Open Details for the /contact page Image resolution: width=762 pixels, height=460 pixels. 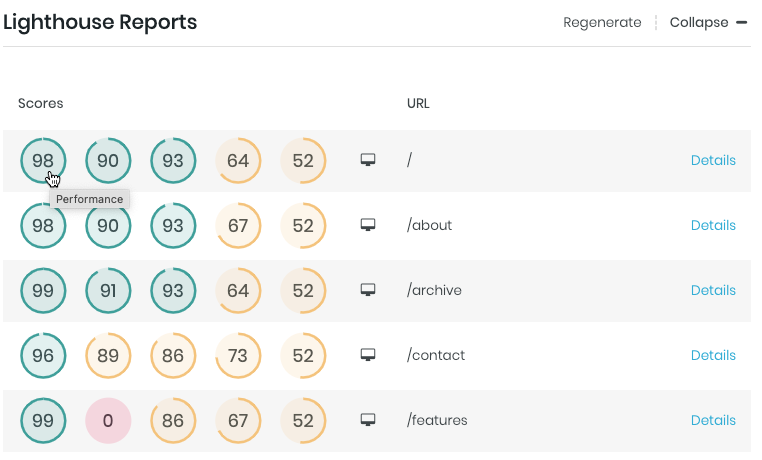(x=713, y=355)
